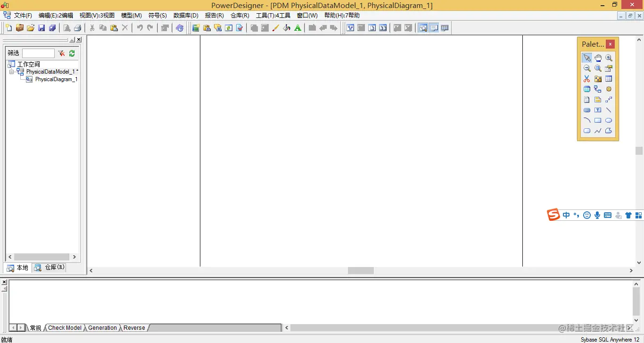Switch to the Reverse output tab

pyautogui.click(x=134, y=328)
